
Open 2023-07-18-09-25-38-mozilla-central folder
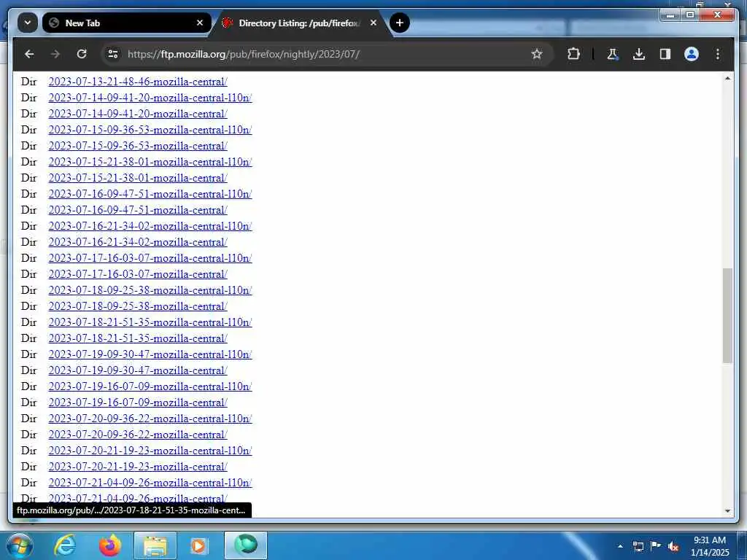pos(138,306)
